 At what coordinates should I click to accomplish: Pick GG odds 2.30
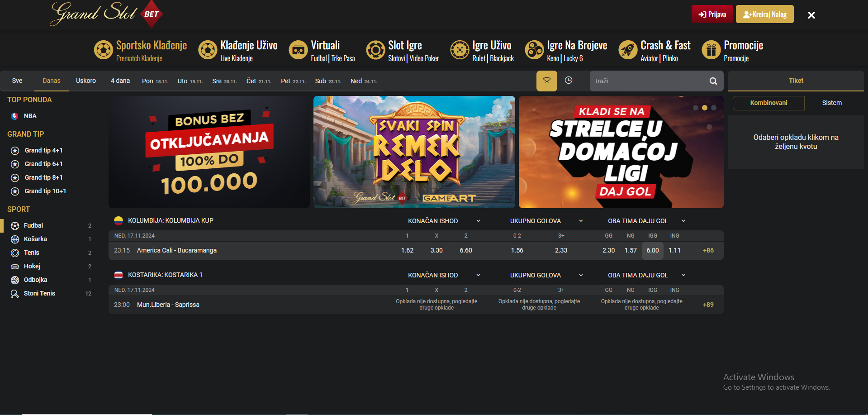click(x=608, y=250)
